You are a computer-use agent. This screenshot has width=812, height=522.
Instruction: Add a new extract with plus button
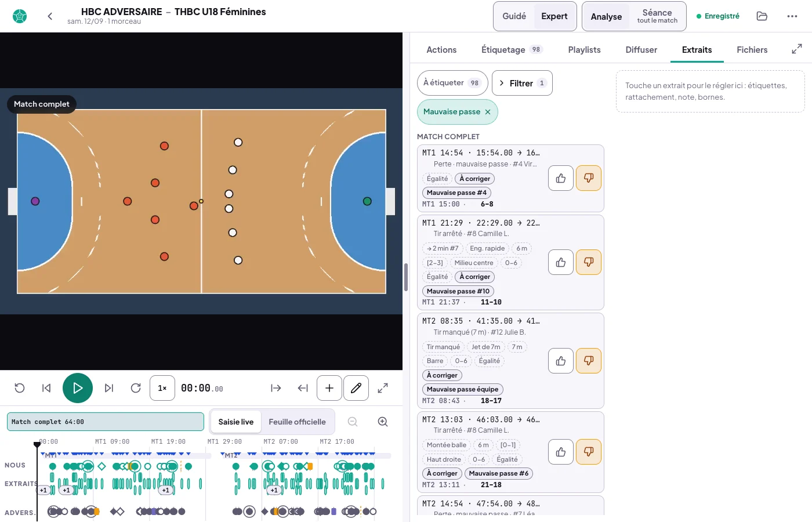329,388
